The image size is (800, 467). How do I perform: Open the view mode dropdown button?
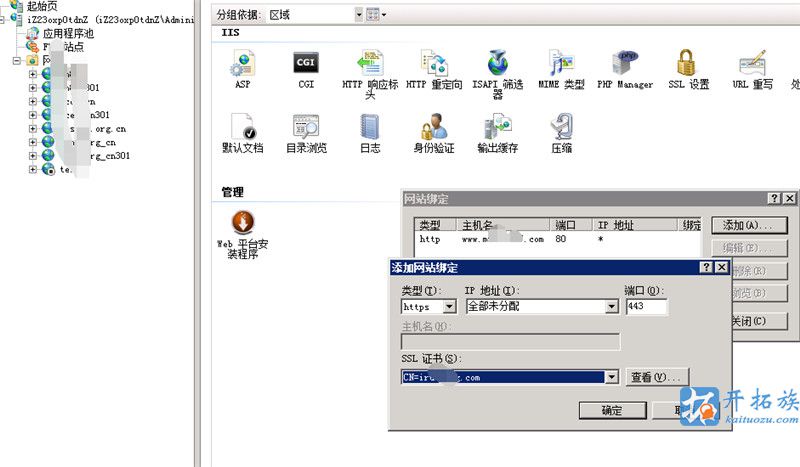tap(377, 15)
